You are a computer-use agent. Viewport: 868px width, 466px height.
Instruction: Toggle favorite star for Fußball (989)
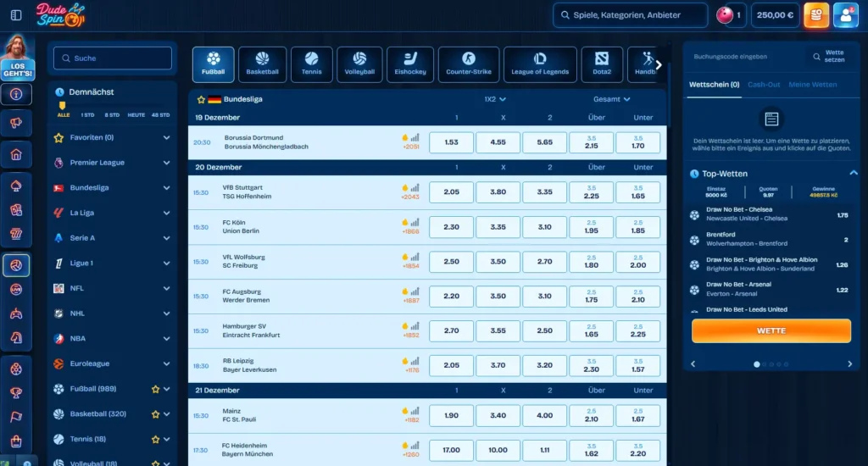click(x=156, y=389)
